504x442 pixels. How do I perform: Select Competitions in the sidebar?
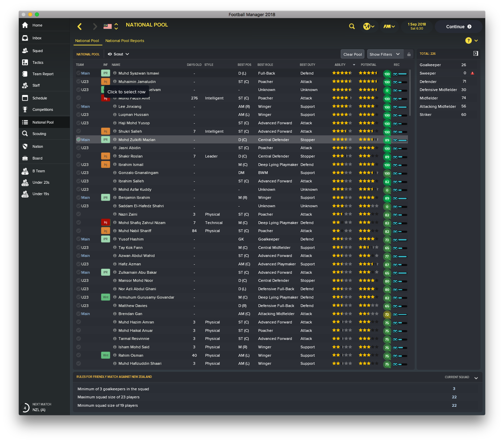click(x=44, y=109)
